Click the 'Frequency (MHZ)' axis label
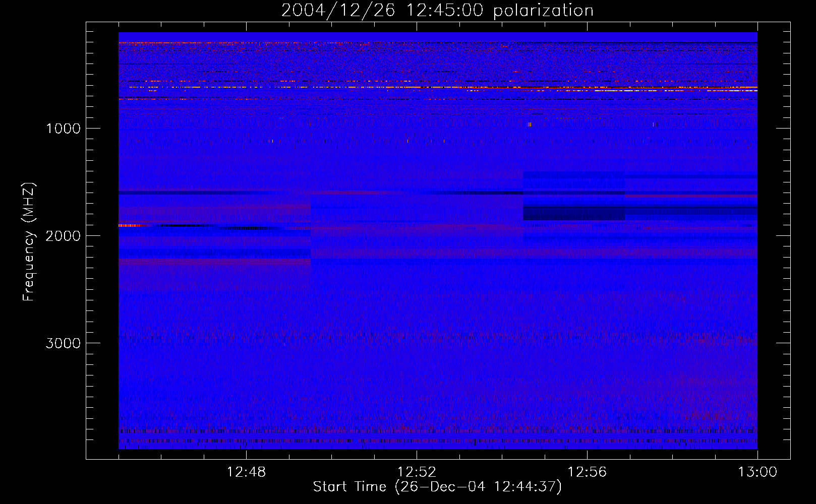The image size is (816, 504). pyautogui.click(x=29, y=242)
